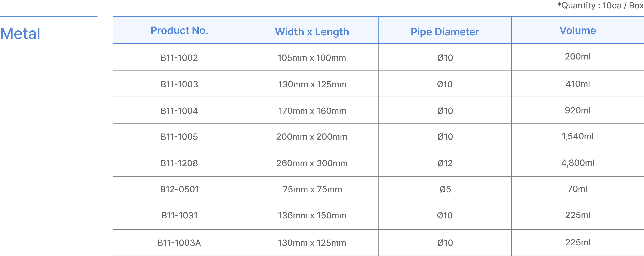Click the Quantity 10ea / Box note
Viewport: 644px width, 256px height.
(x=600, y=5)
